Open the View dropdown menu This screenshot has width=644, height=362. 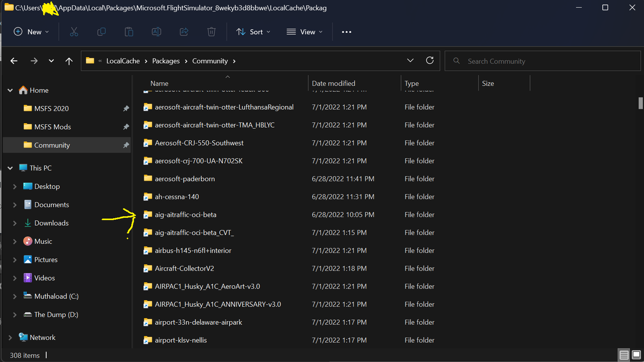click(x=303, y=32)
